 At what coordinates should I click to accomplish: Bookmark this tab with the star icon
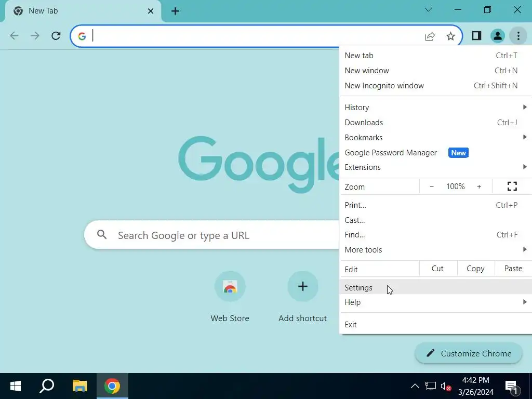click(x=450, y=36)
